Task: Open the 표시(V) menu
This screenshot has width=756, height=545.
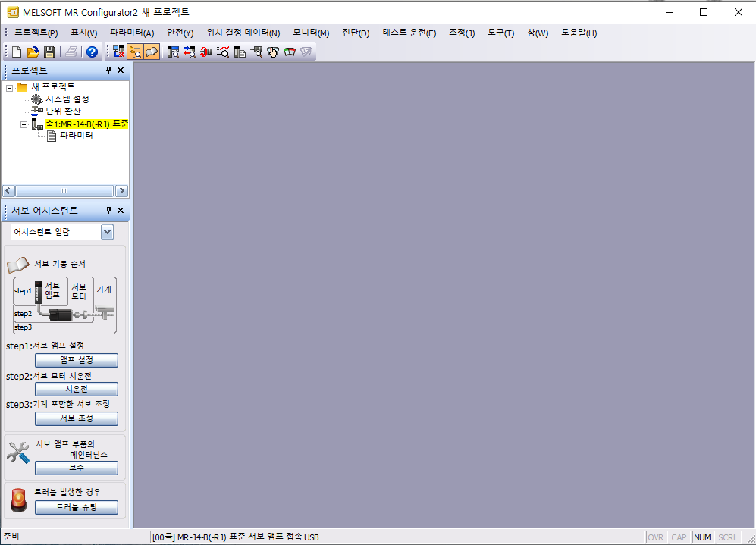Action: click(x=84, y=33)
